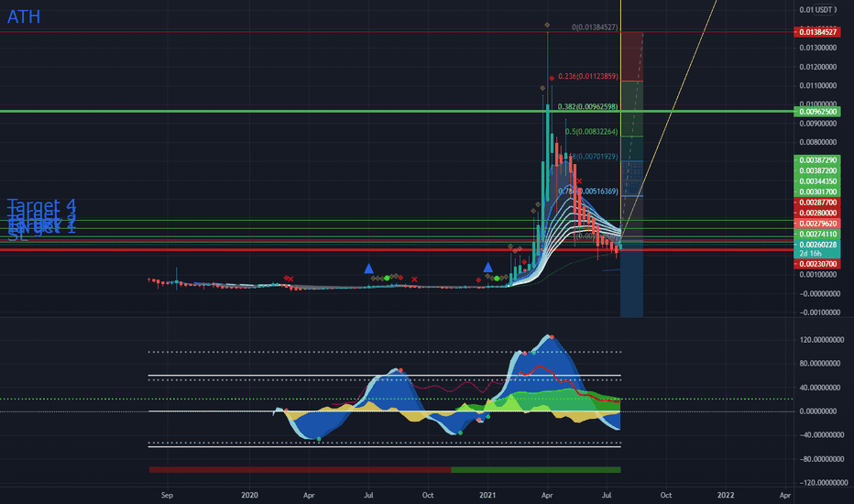Screen dimensions: 854x504
Task: Click the 0.00287700 red price tag
Action: (x=817, y=203)
